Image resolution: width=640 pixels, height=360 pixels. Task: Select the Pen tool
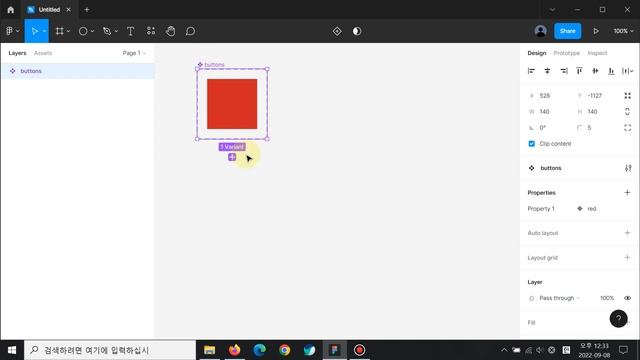click(x=107, y=31)
